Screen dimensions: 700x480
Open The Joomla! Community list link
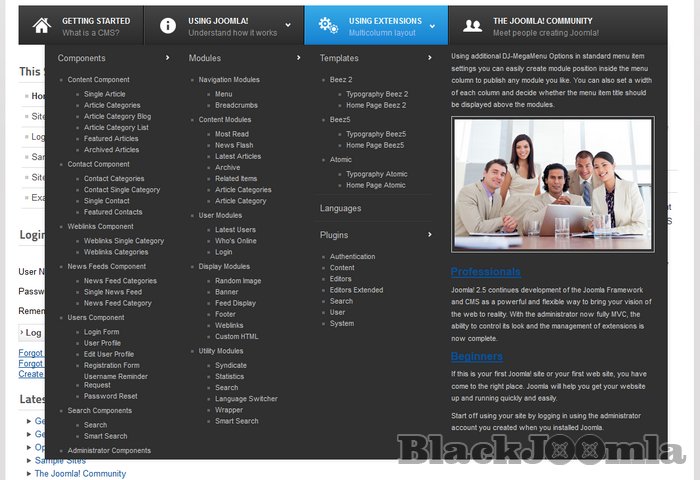pyautogui.click(x=80, y=473)
